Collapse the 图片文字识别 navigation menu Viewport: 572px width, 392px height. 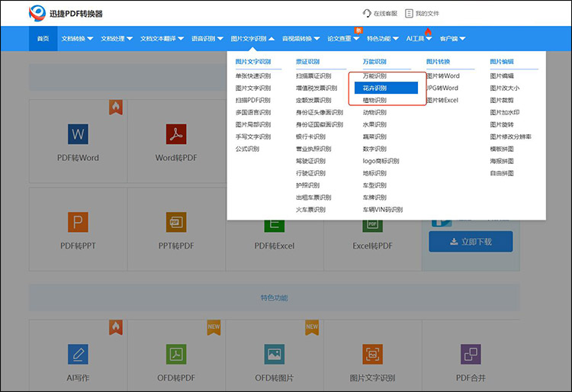[252, 38]
